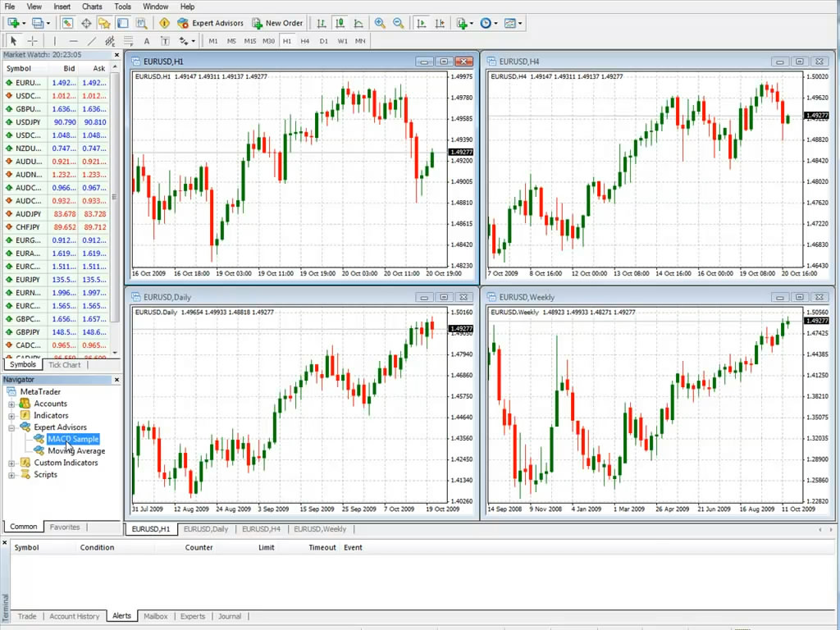
Task: Select the Horizontal Line tool
Action: click(x=73, y=41)
